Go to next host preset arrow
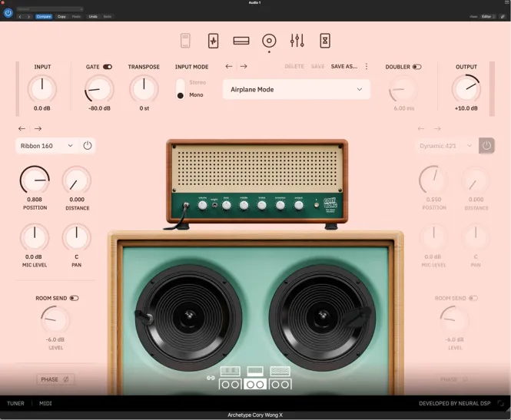The image size is (511, 420). click(x=28, y=17)
